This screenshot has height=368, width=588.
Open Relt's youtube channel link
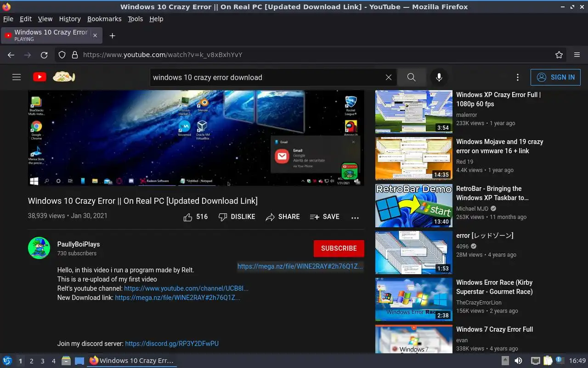[186, 288]
